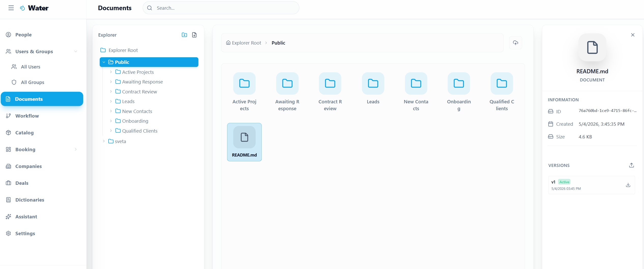
Task: Toggle the hamburger menu icon
Action: pyautogui.click(x=11, y=8)
